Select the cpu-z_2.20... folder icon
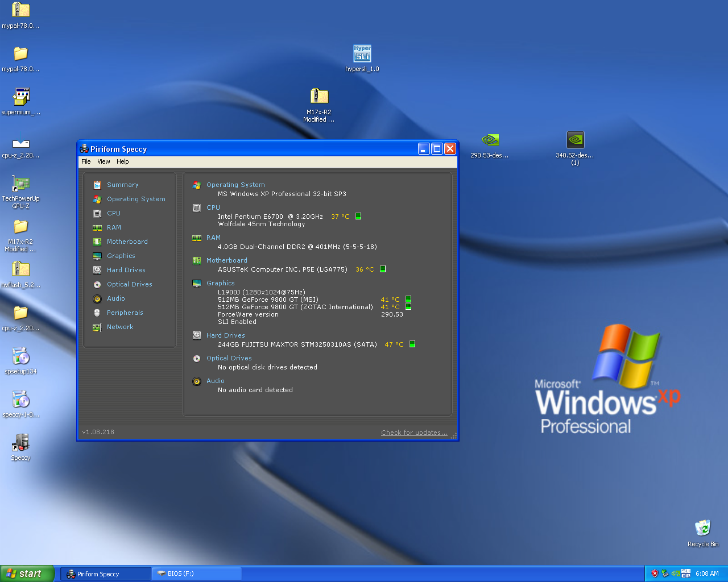 click(20, 318)
